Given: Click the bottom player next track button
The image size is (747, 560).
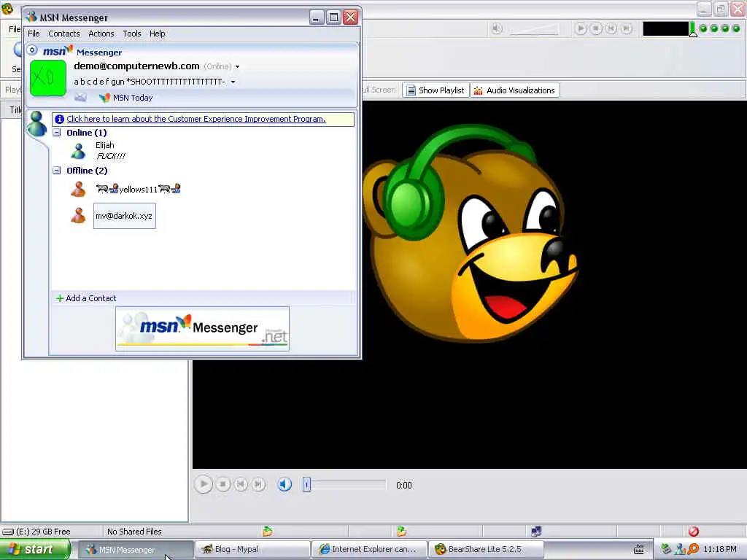Looking at the screenshot, I should pyautogui.click(x=258, y=484).
